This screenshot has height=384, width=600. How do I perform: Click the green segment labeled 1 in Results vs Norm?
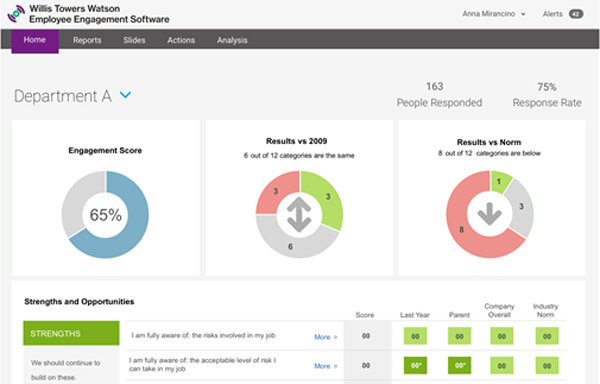click(x=499, y=181)
